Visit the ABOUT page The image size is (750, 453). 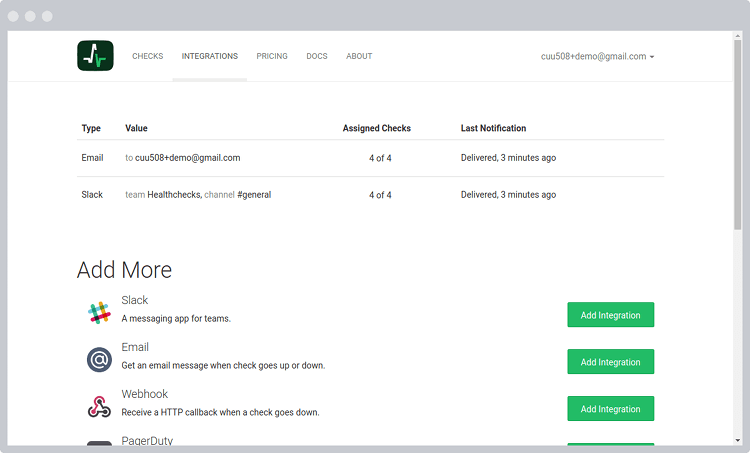359,57
